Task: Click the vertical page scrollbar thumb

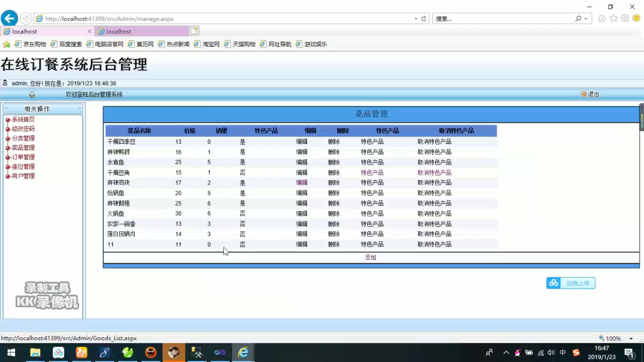Action: 641,117
